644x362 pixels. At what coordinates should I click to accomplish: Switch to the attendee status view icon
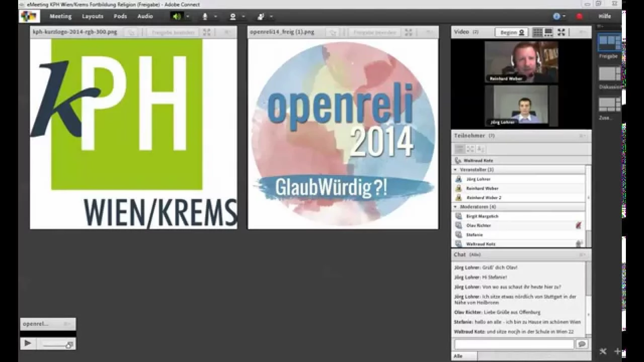tap(480, 149)
